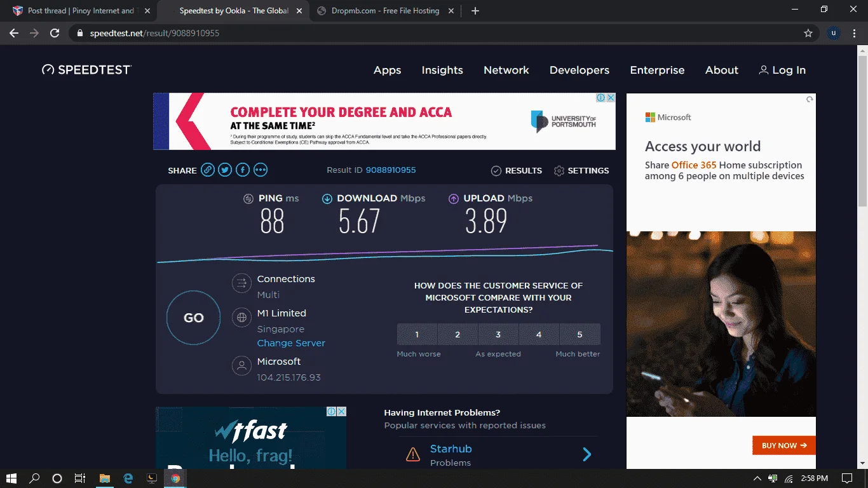Open the Developers menu

pos(580,70)
